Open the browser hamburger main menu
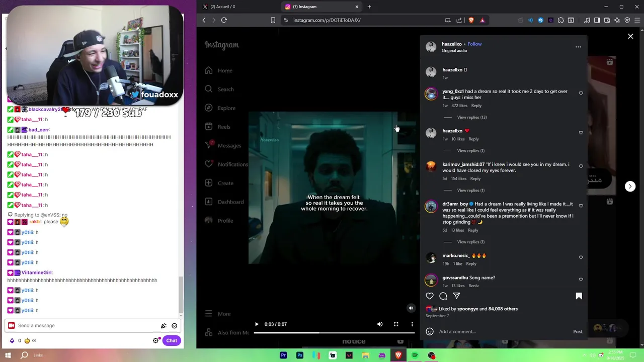This screenshot has width=644, height=362. click(x=636, y=20)
